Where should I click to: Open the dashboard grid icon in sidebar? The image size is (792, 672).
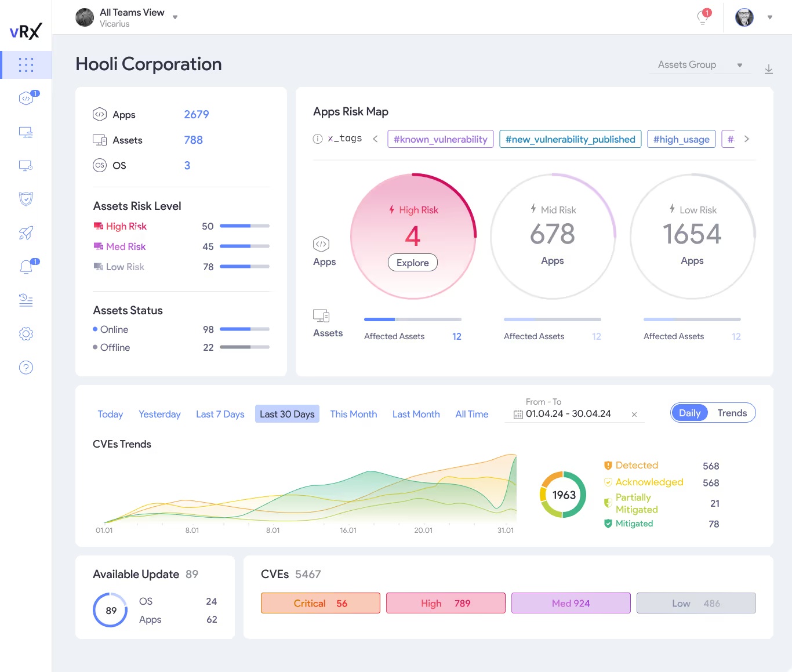click(x=26, y=65)
